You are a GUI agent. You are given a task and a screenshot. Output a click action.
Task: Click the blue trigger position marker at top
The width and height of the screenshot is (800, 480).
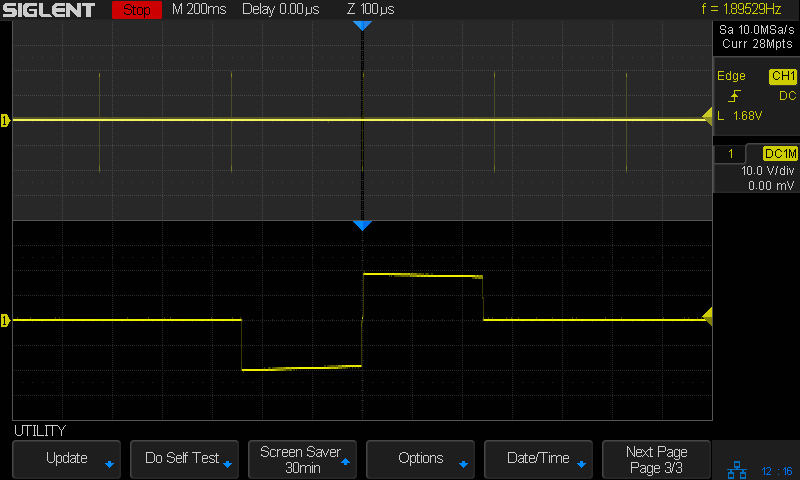[362, 25]
